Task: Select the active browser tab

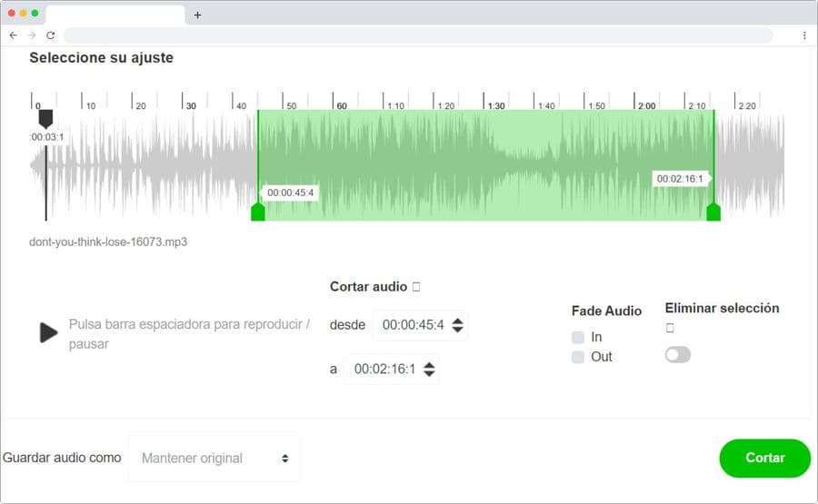Action: (x=115, y=15)
